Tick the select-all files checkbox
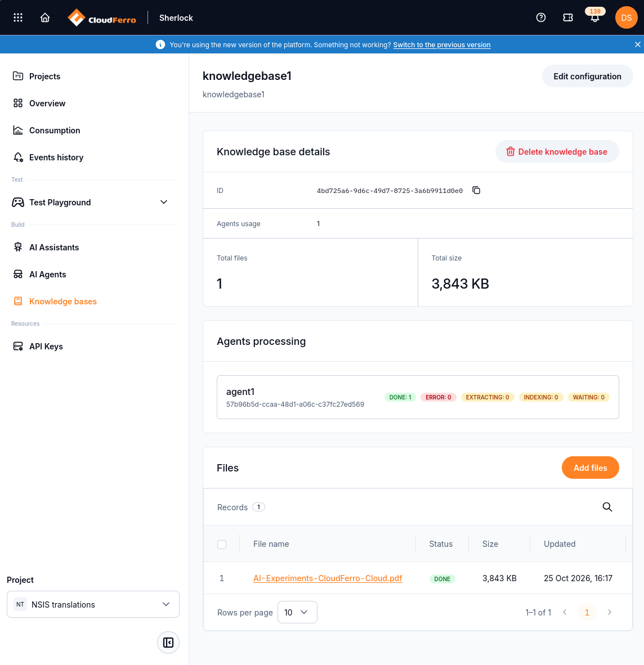 point(222,544)
